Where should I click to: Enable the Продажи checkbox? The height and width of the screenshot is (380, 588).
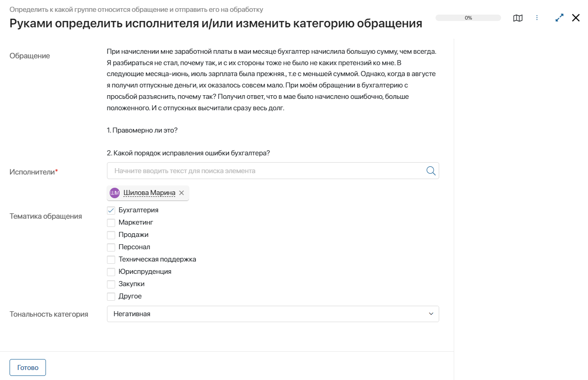pyautogui.click(x=111, y=235)
